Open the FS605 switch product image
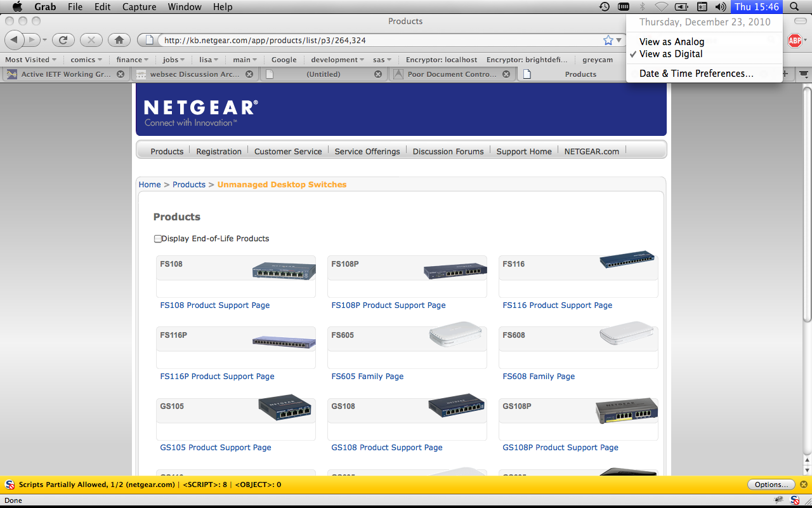The height and width of the screenshot is (508, 812). (x=455, y=334)
